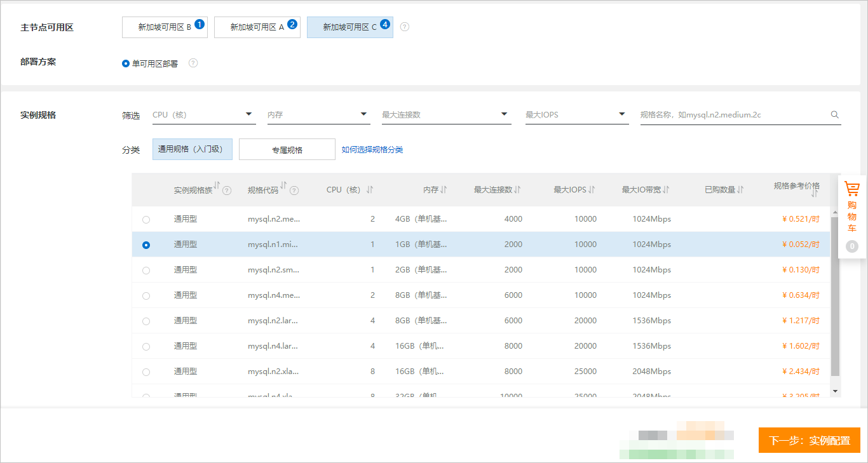Image resolution: width=868 pixels, height=463 pixels.
Task: Open the 最大连接数 filter dropdown
Action: (x=447, y=115)
